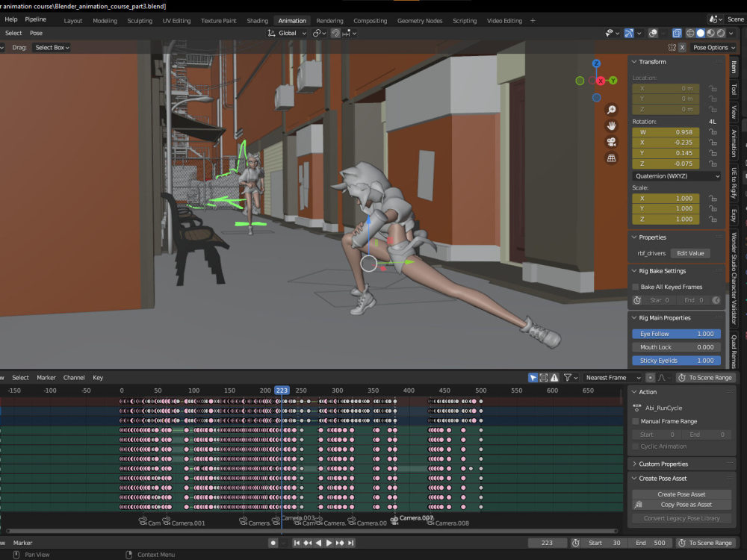Click the pan view hand icon

(x=611, y=126)
